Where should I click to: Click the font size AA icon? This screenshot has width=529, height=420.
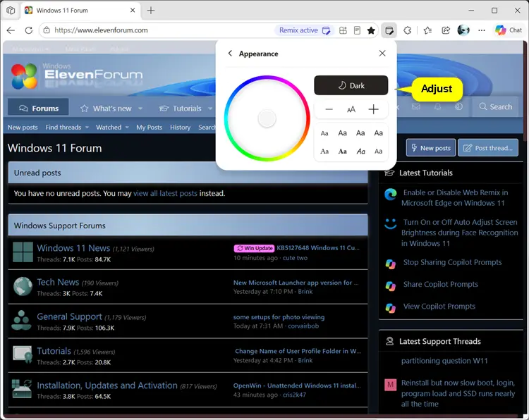click(351, 109)
